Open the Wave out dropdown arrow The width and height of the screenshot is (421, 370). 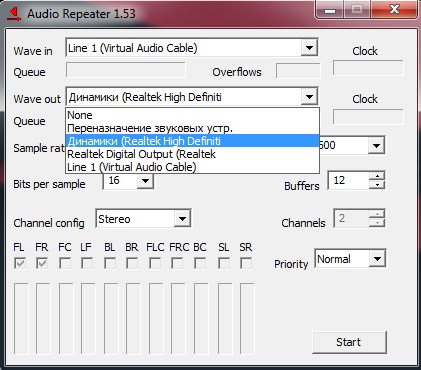click(309, 97)
